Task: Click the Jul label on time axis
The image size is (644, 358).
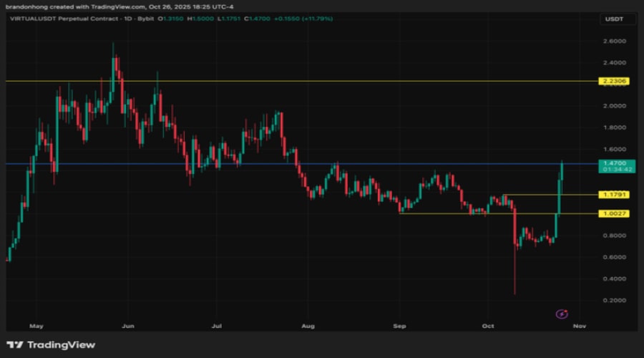Action: 216,326
